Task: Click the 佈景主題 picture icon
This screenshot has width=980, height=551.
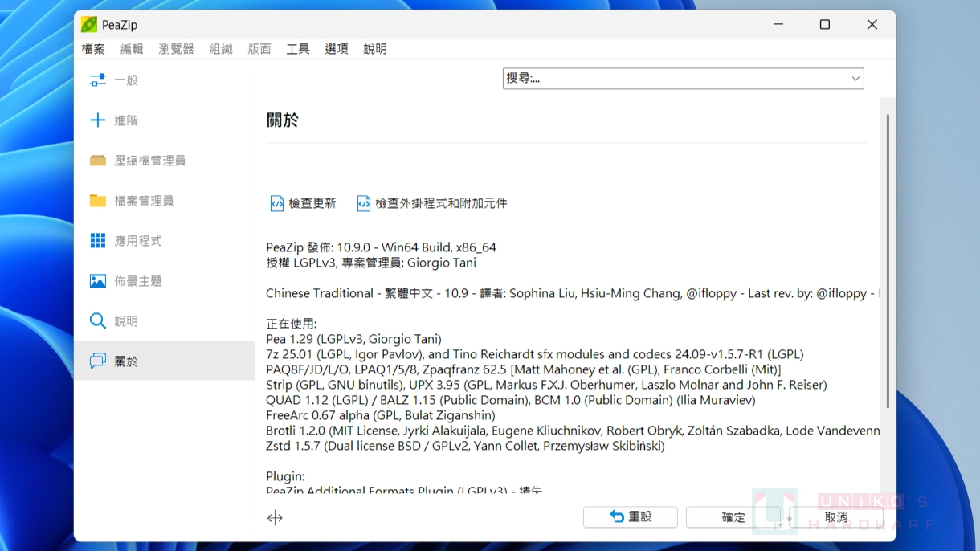Action: (98, 281)
